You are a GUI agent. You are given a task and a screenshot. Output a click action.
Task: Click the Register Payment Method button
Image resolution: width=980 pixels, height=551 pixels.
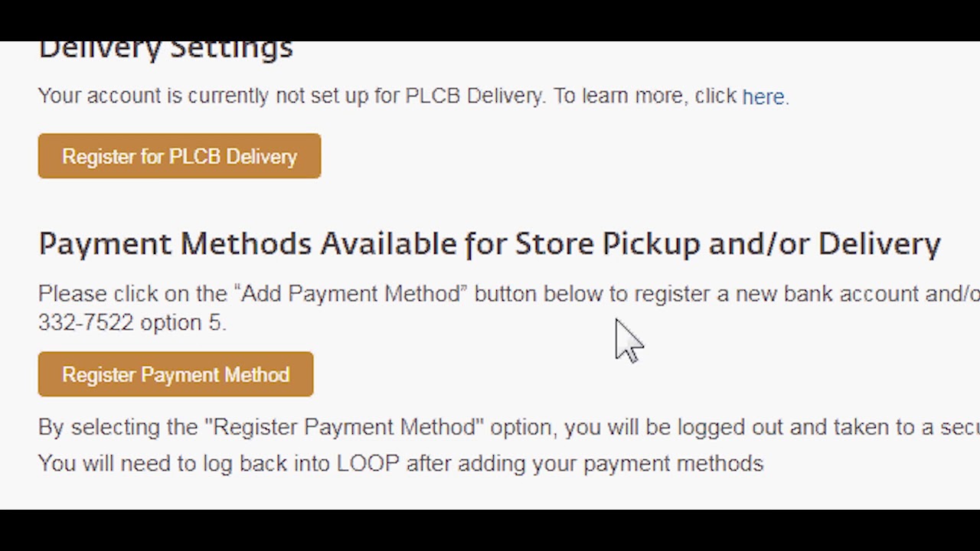pos(175,375)
